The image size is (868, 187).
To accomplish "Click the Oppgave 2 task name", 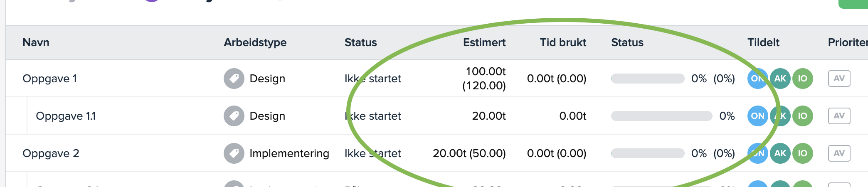I will (x=51, y=153).
